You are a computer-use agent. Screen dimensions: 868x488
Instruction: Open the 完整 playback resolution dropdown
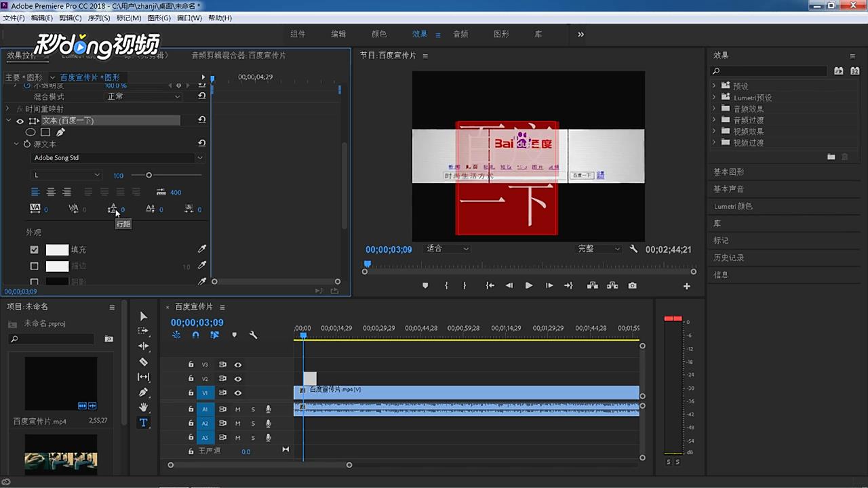[x=599, y=249]
